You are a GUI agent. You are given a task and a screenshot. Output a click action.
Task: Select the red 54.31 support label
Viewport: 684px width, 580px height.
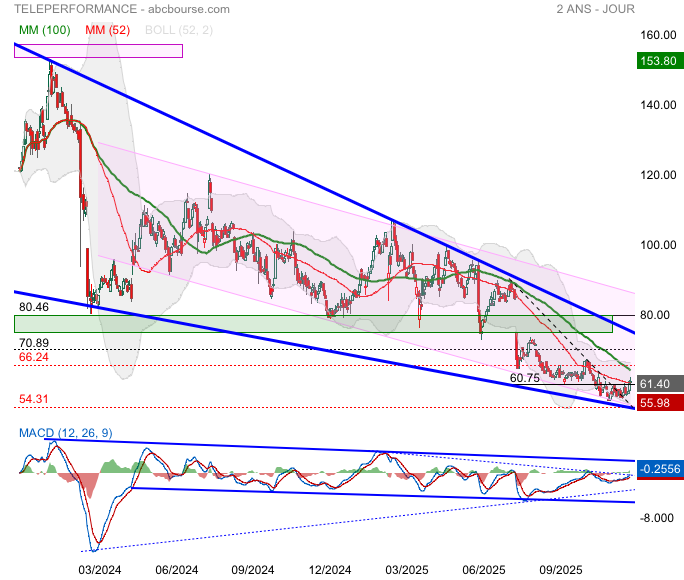tap(34, 399)
